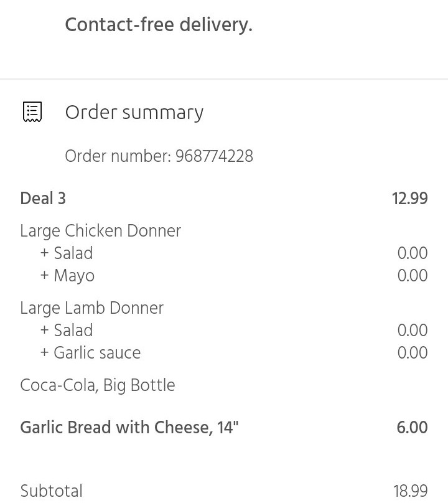Viewport: 448px width, 503px height.
Task: Click the 0.00 price next to Mayo
Action: [x=412, y=276]
